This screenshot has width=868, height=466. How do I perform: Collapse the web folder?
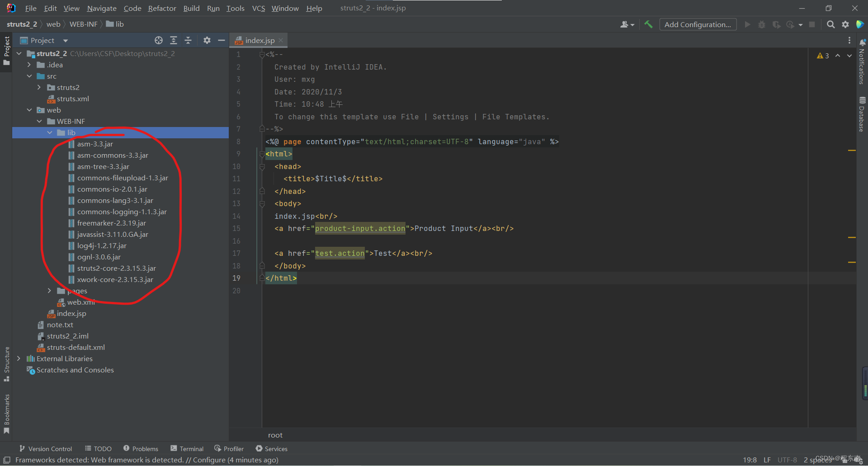pos(29,110)
